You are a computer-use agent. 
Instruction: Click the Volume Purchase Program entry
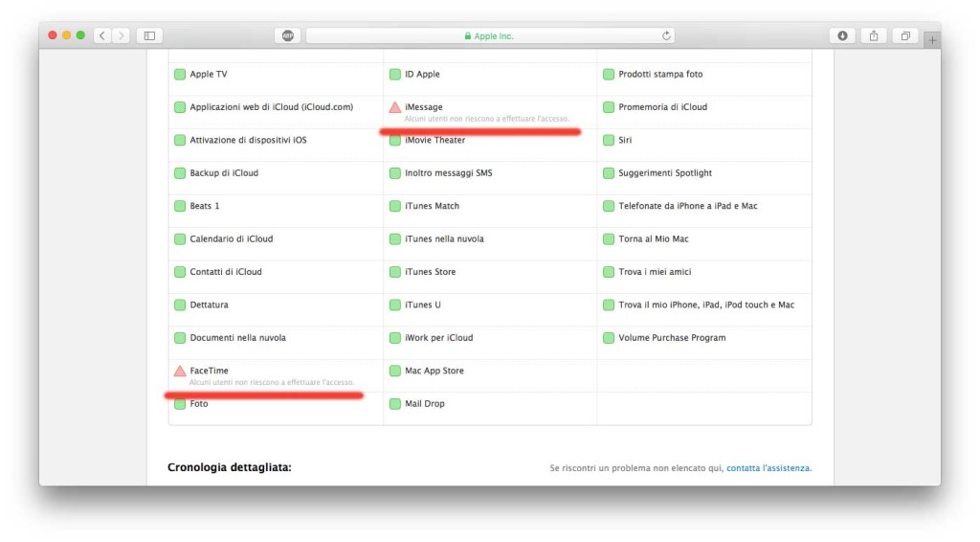[672, 338]
